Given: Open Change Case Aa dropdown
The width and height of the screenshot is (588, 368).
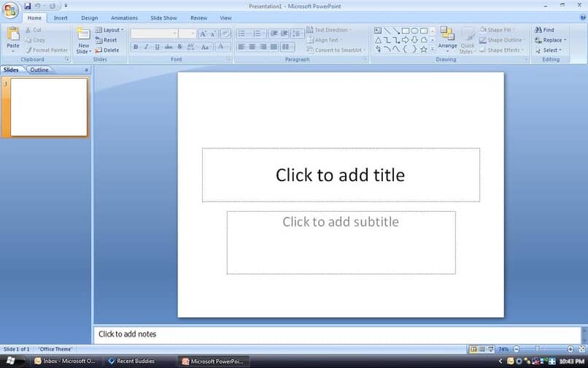Looking at the screenshot, I should click(x=206, y=47).
